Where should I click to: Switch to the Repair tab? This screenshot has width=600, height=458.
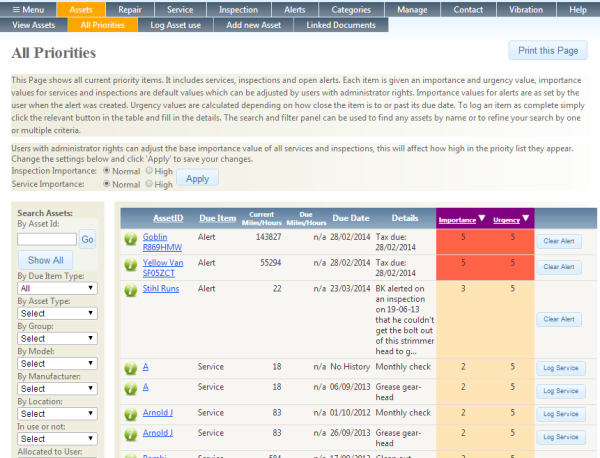(x=130, y=10)
